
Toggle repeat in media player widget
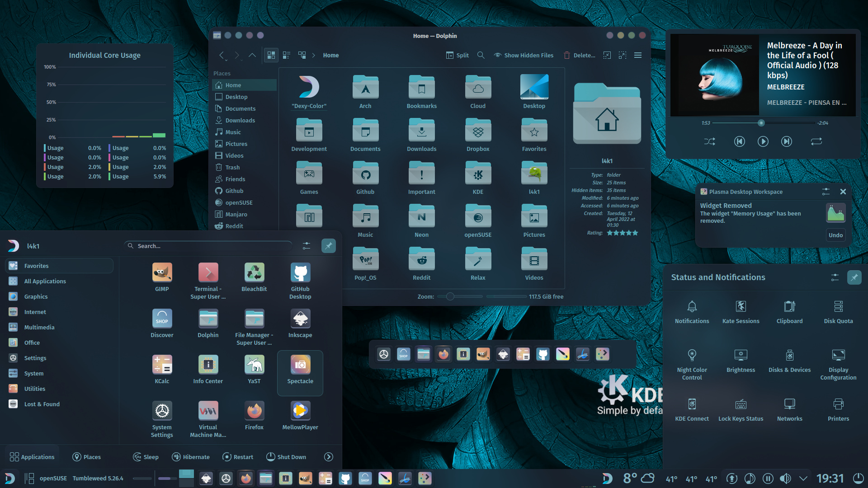coord(816,141)
